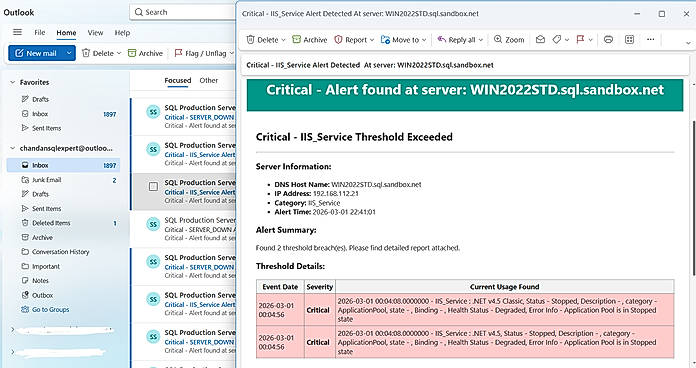Open Sent Items under Favorites
This screenshot has width=696, height=368.
coord(46,128)
